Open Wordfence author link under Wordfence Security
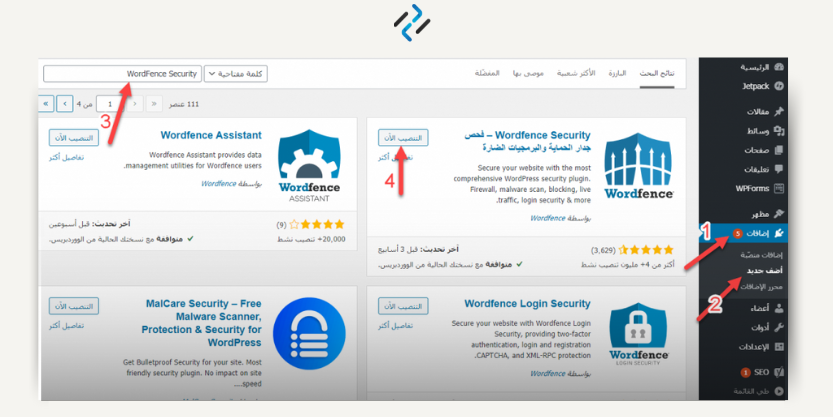 pos(547,218)
